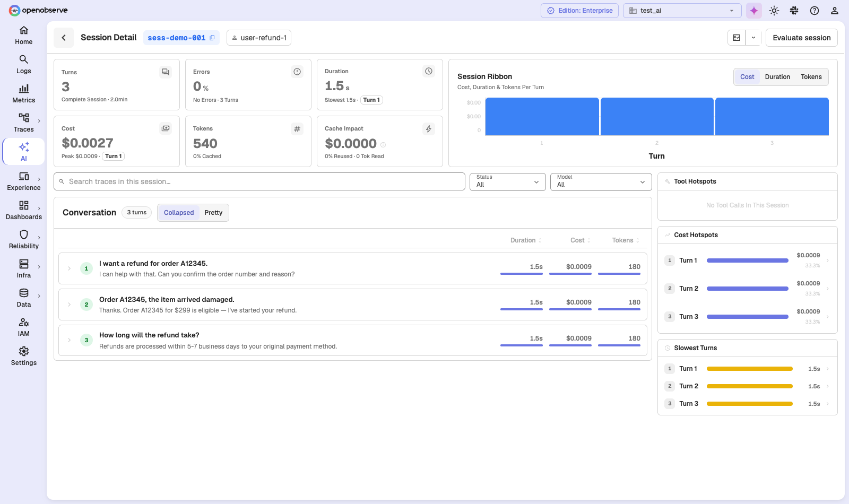This screenshot has height=504, width=849.
Task: Sort conversation by Tokens column
Action: point(626,240)
